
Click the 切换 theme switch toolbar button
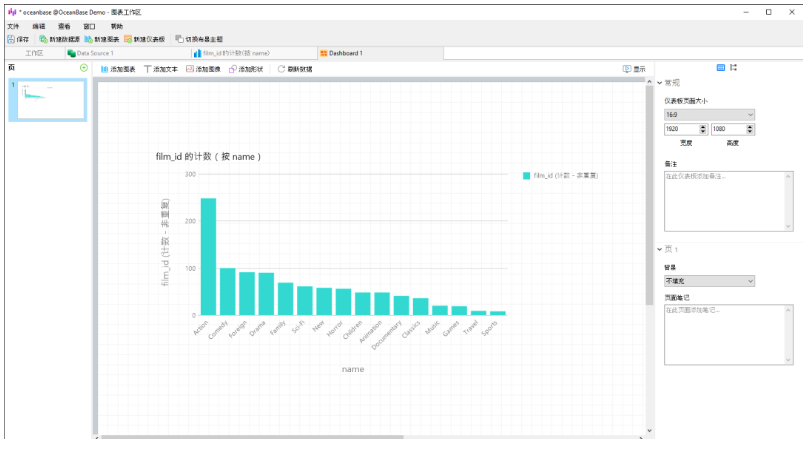[199, 39]
